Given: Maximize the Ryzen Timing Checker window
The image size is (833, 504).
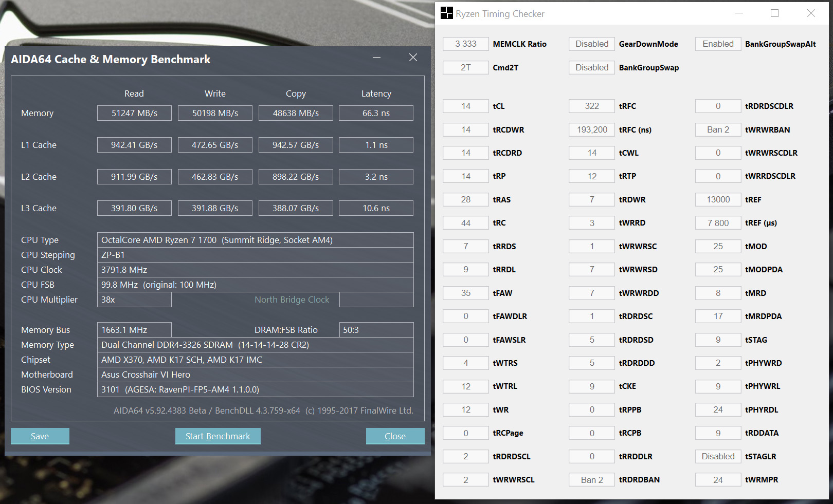Looking at the screenshot, I should tap(774, 13).
